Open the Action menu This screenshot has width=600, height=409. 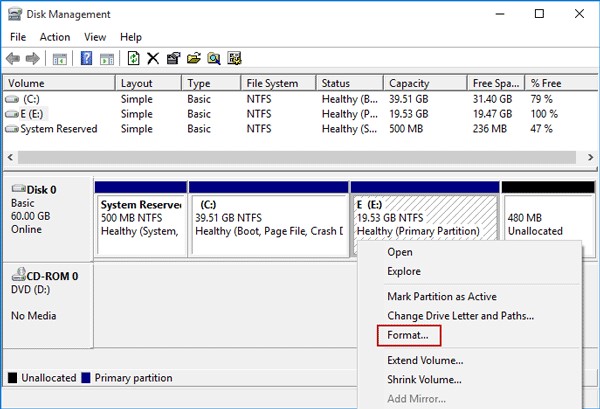pos(55,37)
